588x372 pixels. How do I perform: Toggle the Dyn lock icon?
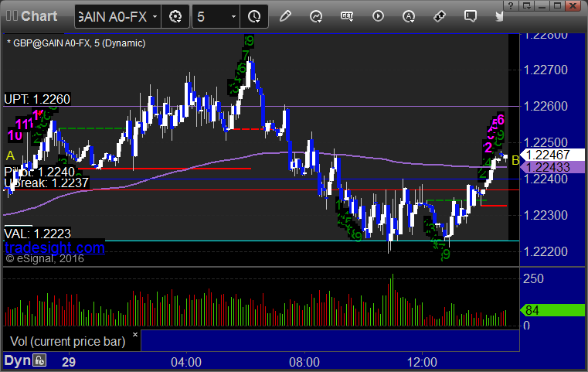pos(39,360)
